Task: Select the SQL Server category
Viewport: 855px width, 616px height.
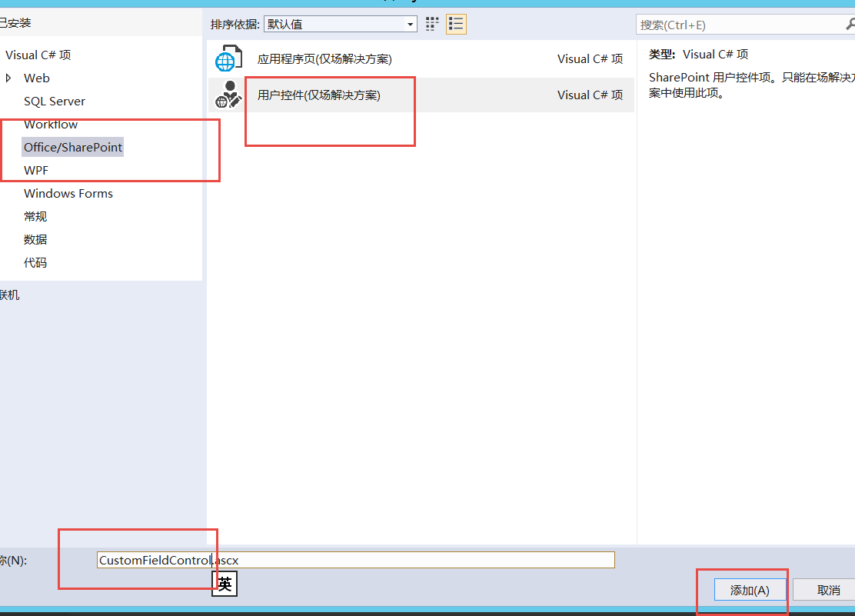Action: [55, 102]
